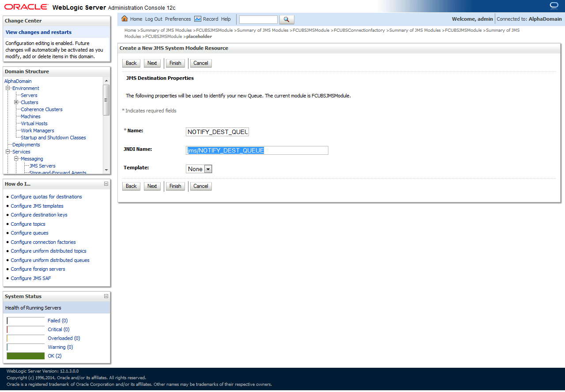Screen dimensions: 565x392
Task: Click the magnifier search button
Action: pos(286,19)
